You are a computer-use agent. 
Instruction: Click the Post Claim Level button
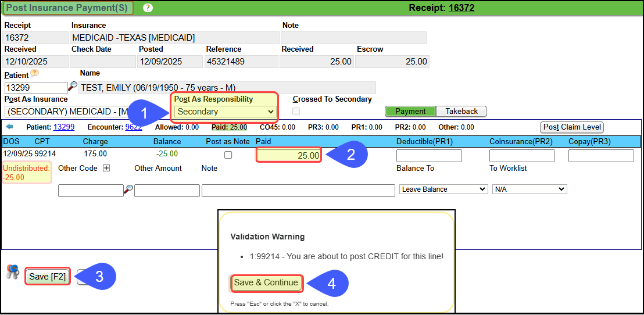pos(572,127)
